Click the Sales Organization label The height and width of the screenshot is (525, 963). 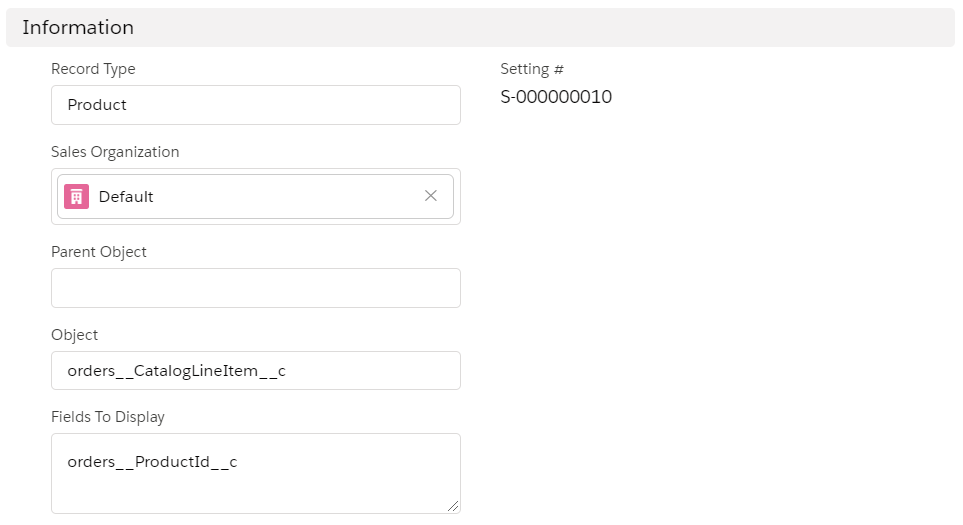coord(115,152)
